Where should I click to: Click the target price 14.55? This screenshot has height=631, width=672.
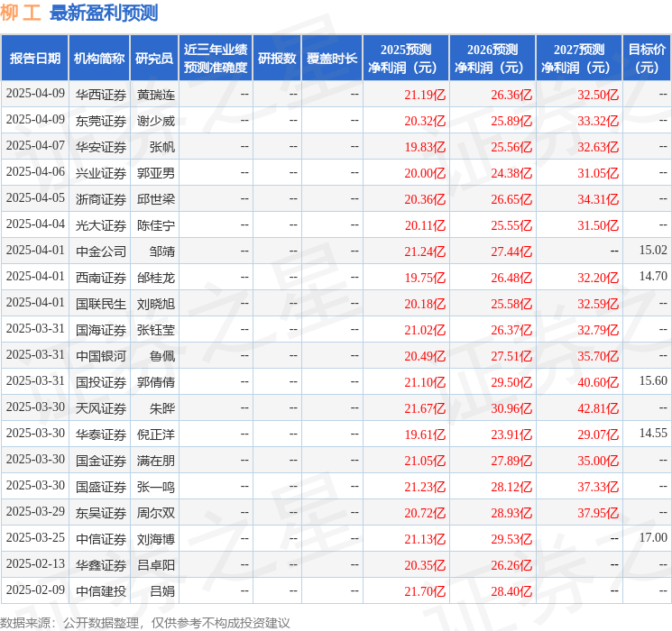(x=653, y=433)
